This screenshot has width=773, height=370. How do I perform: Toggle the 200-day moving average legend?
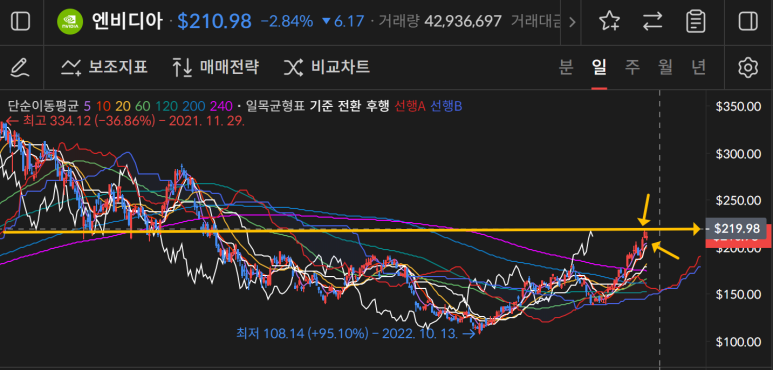(193, 105)
